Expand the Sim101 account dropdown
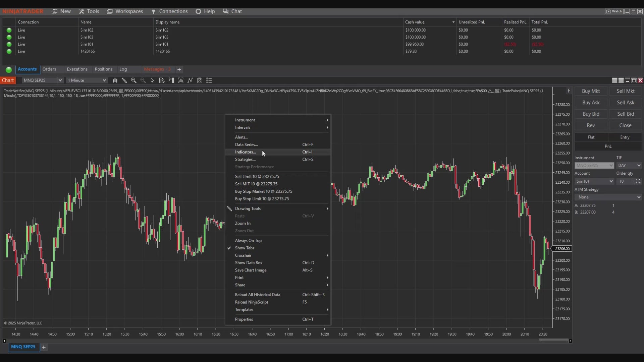Screen dimensions: 644x362 pos(594,181)
